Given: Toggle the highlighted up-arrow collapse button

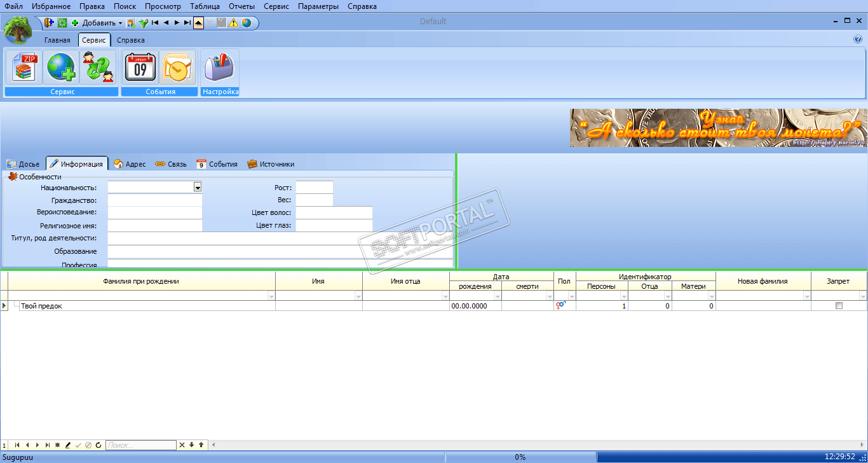Looking at the screenshot, I should pos(198,23).
